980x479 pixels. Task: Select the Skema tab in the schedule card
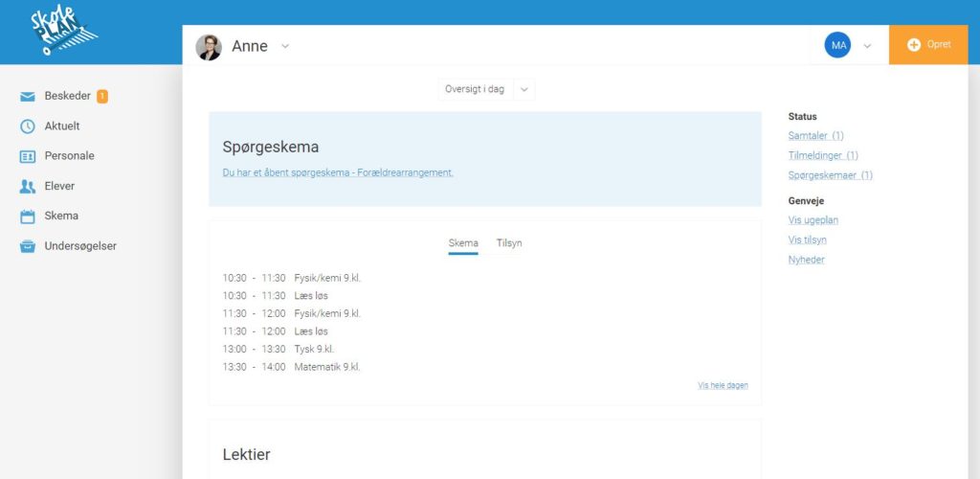click(463, 243)
